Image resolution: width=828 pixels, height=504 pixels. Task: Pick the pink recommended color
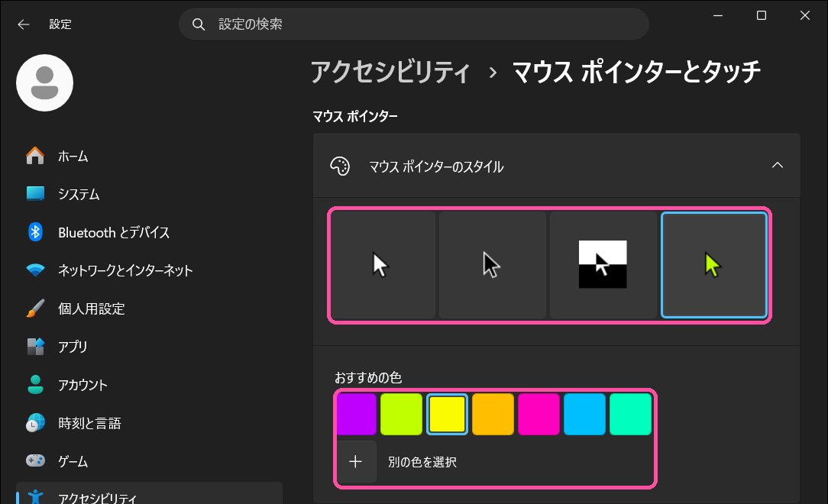point(539,415)
